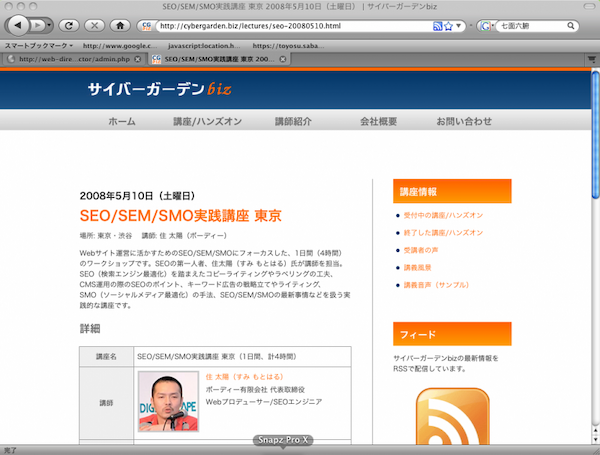Click the instructor photo thumbnail
Screen dimensions: 600x455
tap(168, 401)
